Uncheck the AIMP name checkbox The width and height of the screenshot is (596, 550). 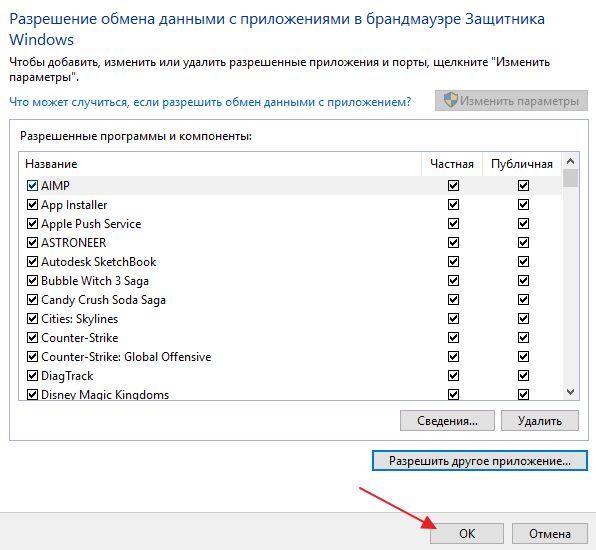(x=32, y=185)
